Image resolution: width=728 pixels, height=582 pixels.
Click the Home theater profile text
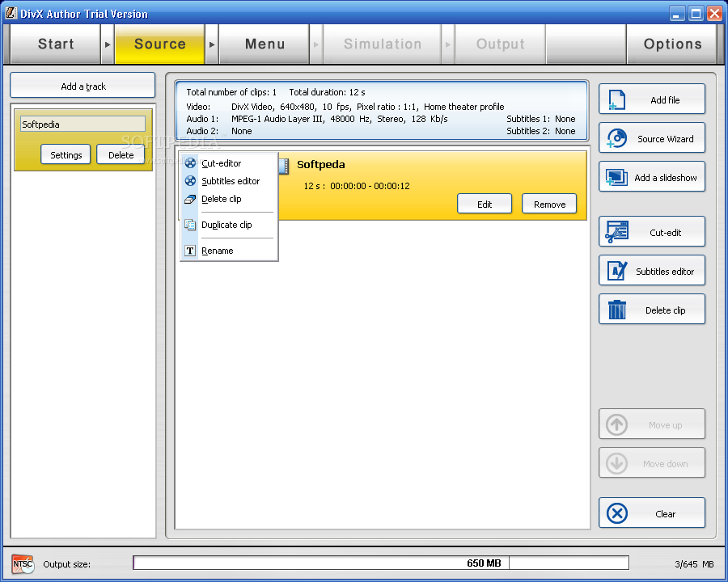[x=463, y=106]
